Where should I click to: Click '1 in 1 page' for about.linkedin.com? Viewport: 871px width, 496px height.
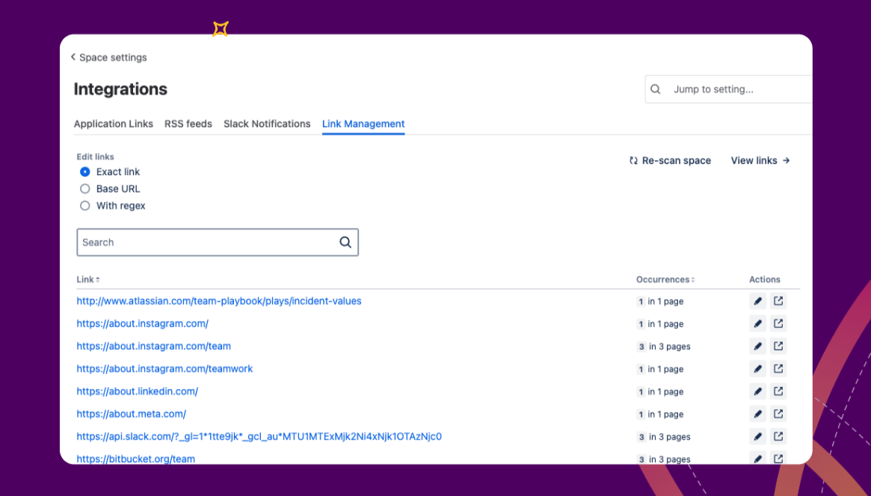pos(660,392)
